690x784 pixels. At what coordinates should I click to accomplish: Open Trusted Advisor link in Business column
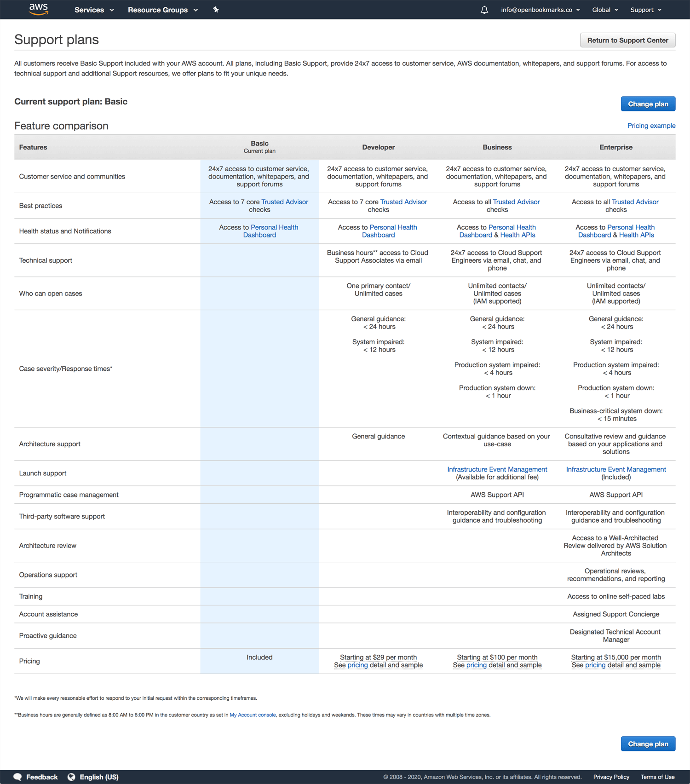[x=516, y=202]
